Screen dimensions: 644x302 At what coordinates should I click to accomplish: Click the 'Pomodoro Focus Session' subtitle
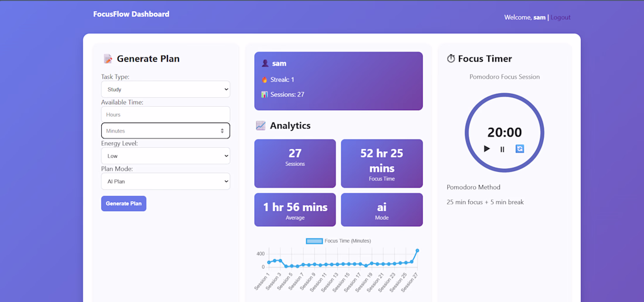(504, 77)
